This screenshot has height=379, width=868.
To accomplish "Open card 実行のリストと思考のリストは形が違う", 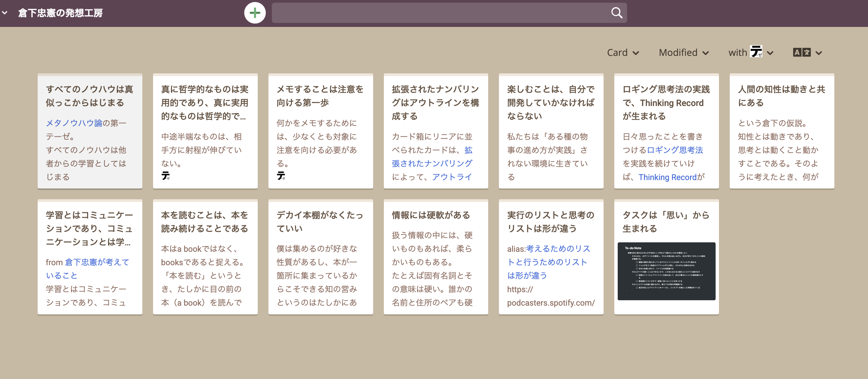I will (551, 257).
